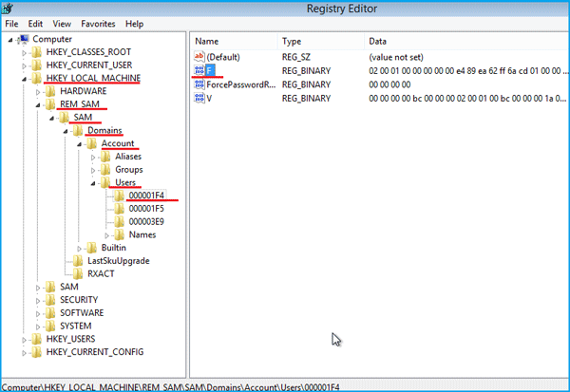Viewport: 570px width, 392px height.
Task: Collapse the Domains key arrow
Action: [x=66, y=131]
